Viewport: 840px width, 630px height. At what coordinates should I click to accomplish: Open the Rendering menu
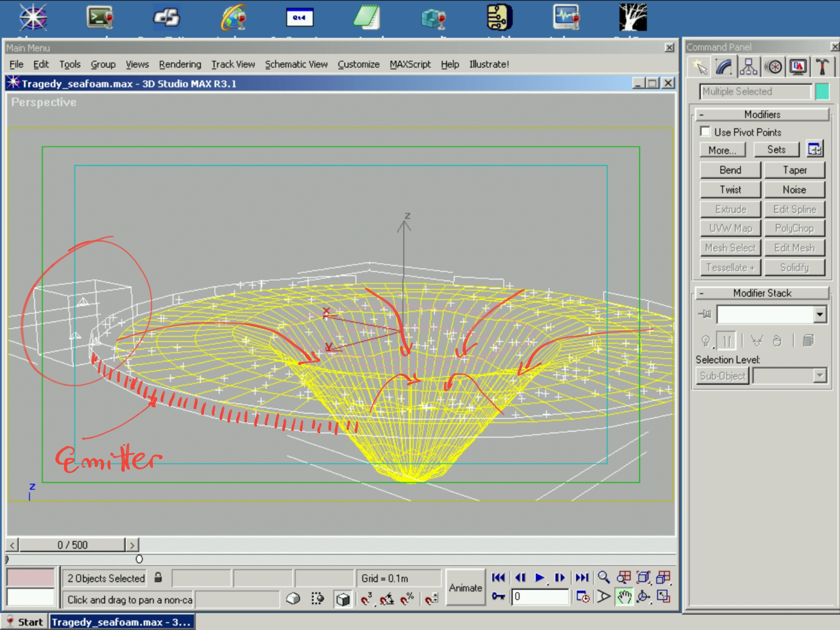[x=180, y=64]
